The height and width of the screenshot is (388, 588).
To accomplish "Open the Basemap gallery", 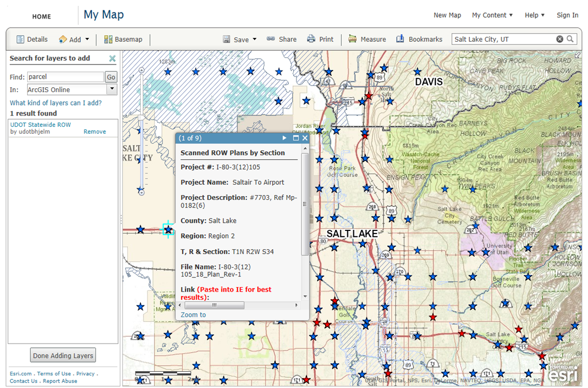I will coord(123,40).
